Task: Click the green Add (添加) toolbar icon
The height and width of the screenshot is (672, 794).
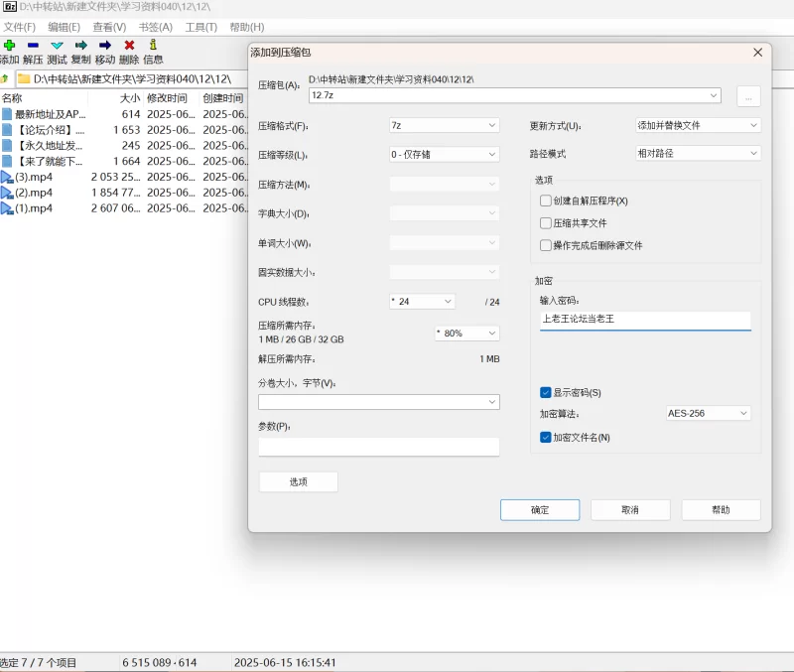Action: [9, 45]
